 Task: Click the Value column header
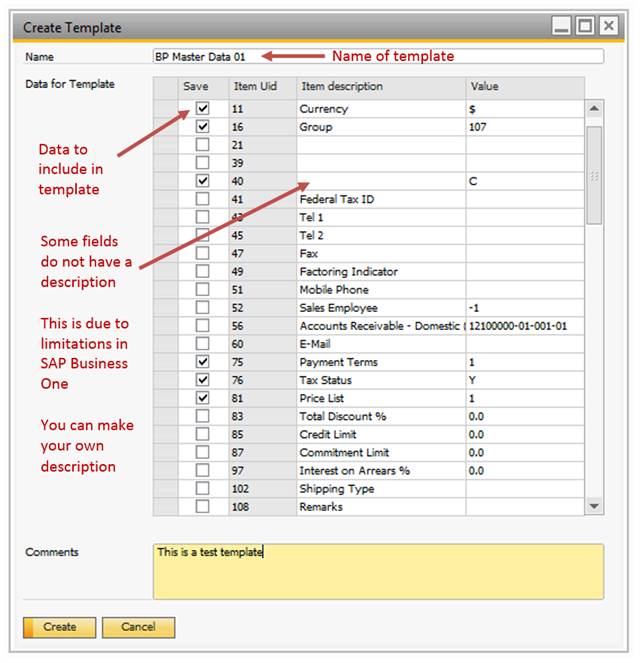coord(525,87)
